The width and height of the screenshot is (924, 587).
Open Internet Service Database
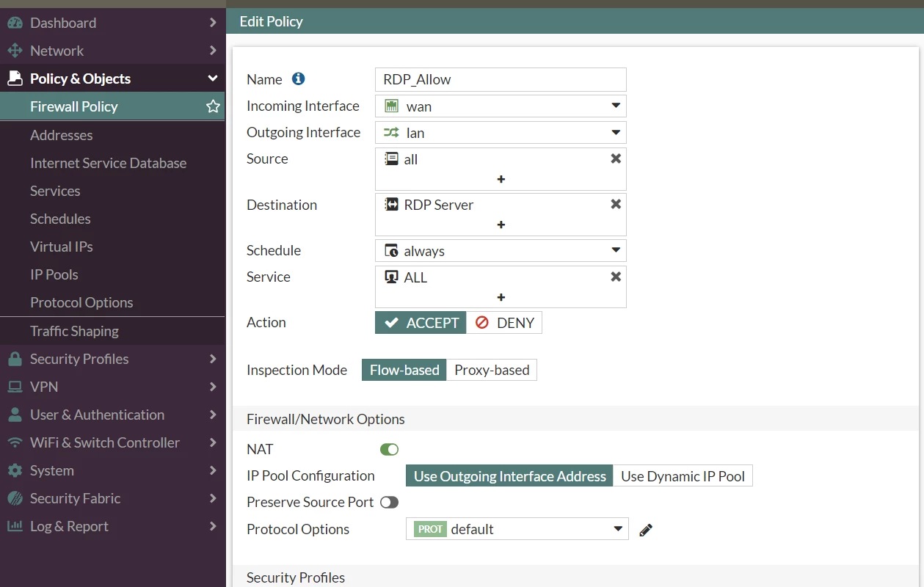(x=112, y=163)
